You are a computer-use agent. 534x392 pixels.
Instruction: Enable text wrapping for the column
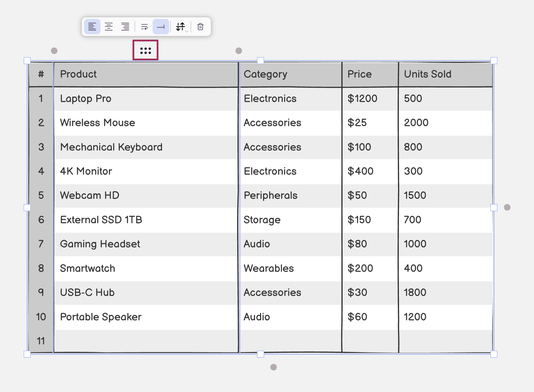[x=144, y=27]
